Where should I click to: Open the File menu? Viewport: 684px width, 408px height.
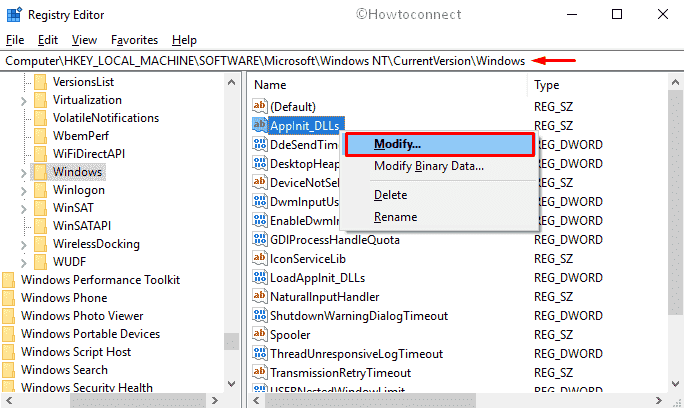tap(15, 40)
